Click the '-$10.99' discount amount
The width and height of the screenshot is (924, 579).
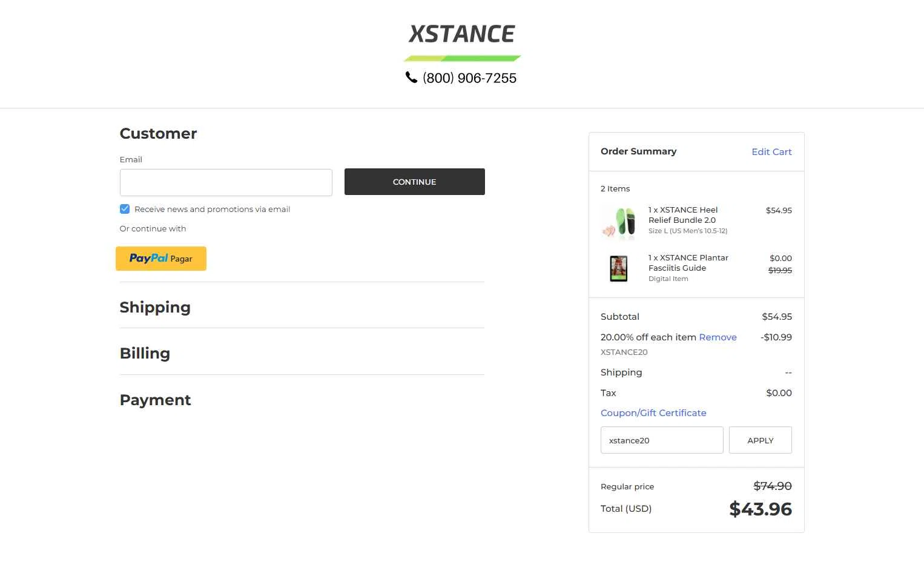[776, 337]
